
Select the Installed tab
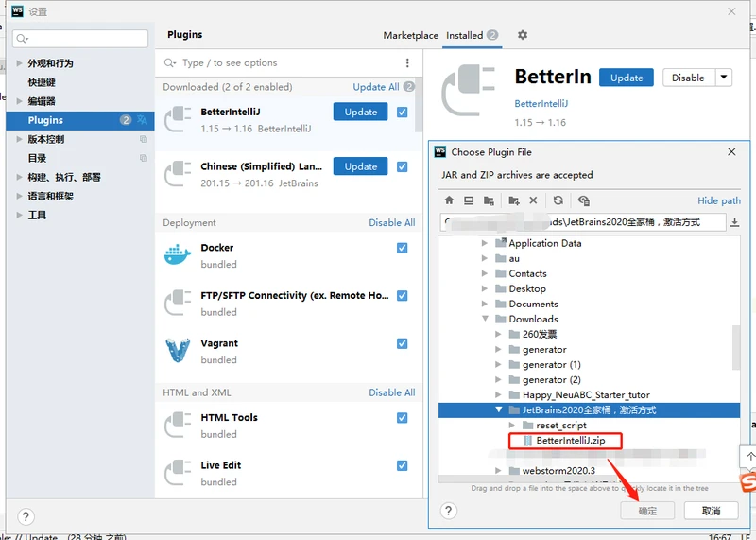[x=464, y=35]
